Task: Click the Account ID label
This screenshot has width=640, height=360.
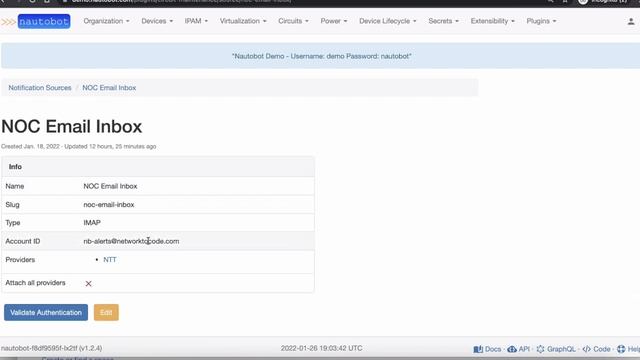Action: (22, 241)
